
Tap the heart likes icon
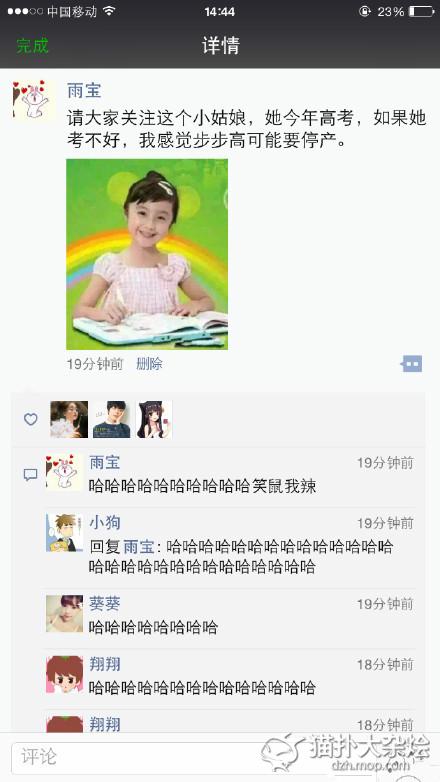pos(31,419)
